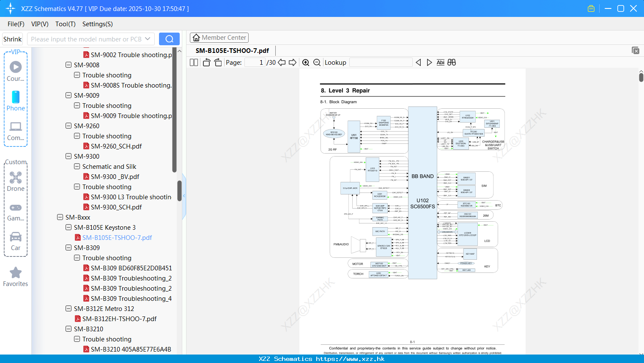Open the yellow briefcase icon in title bar

click(x=591, y=8)
